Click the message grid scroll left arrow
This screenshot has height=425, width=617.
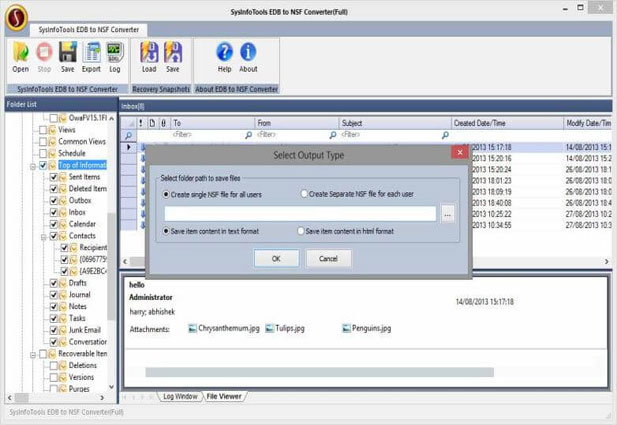point(125,261)
